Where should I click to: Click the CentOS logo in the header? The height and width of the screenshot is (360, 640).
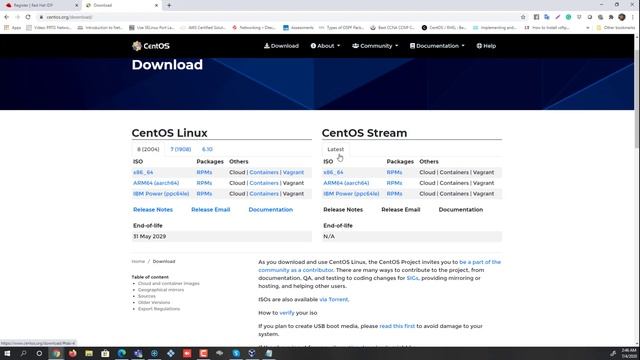point(151,46)
